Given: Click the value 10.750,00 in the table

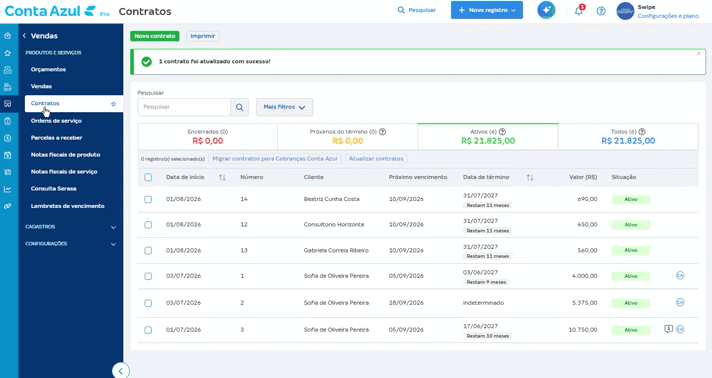Looking at the screenshot, I should 583,330.
